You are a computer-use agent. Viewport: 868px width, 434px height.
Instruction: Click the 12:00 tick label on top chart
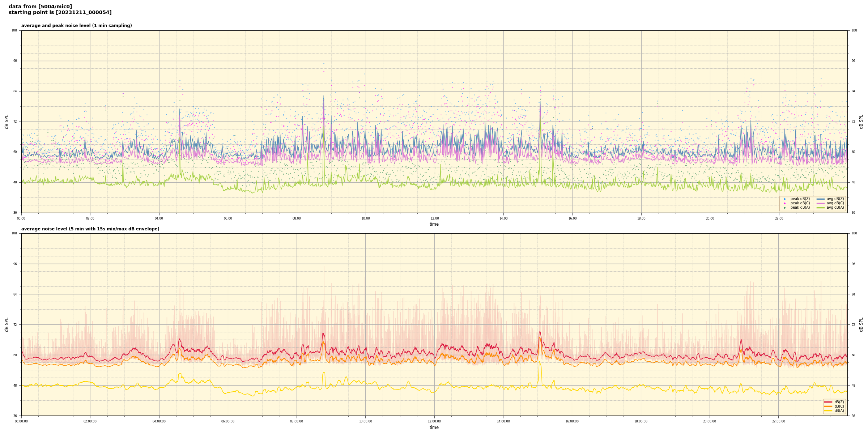(x=434, y=218)
